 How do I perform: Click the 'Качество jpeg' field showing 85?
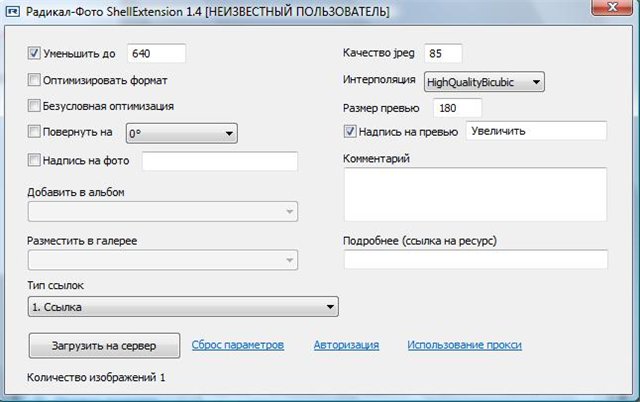coord(443,53)
